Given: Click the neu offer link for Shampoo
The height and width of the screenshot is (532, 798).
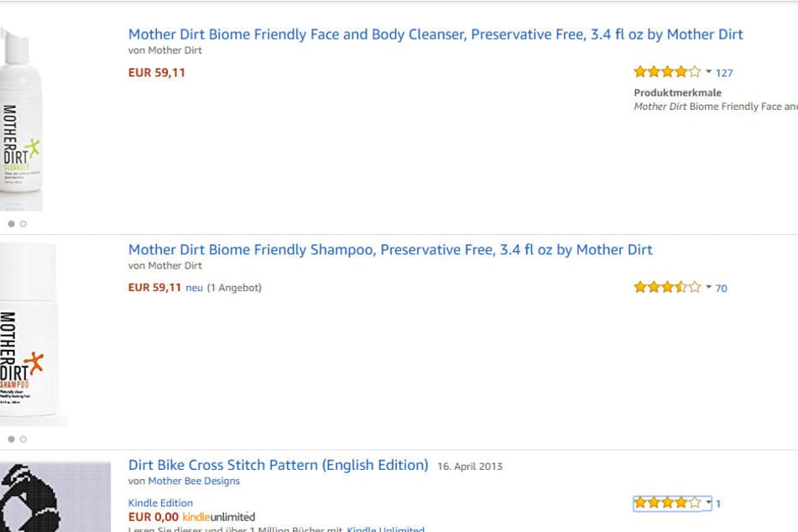Looking at the screenshot, I should 194,288.
